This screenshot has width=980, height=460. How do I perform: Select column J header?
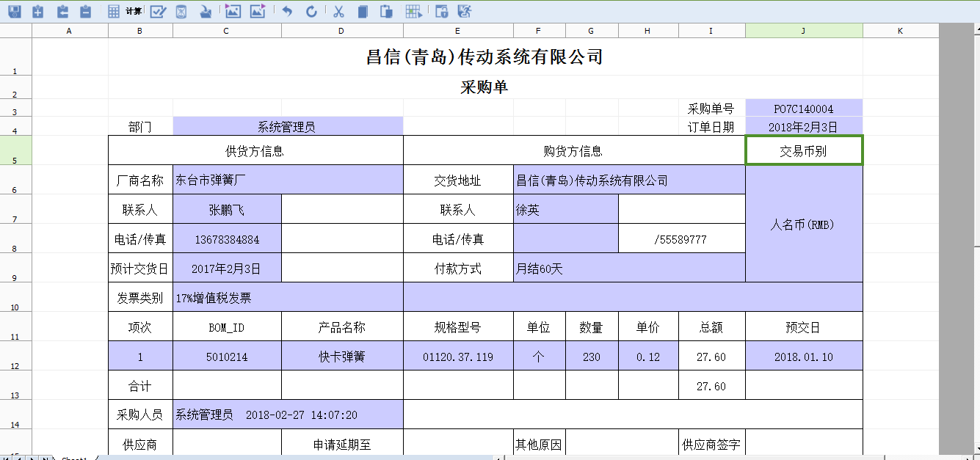click(x=804, y=30)
